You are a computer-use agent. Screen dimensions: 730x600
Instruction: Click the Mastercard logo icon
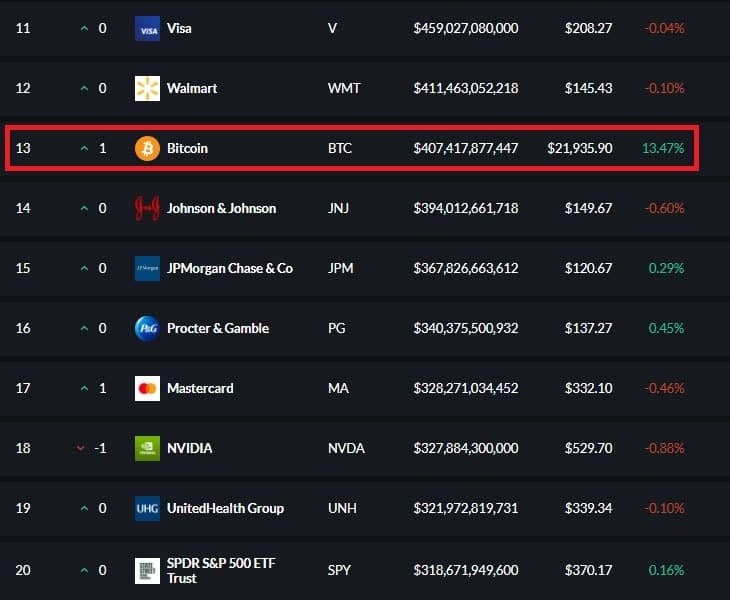147,389
